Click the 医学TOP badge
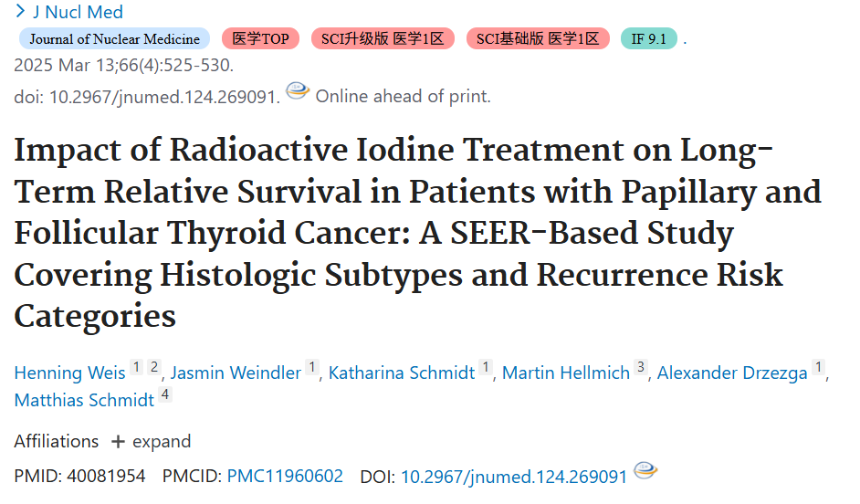The width and height of the screenshot is (860, 504). (x=260, y=39)
